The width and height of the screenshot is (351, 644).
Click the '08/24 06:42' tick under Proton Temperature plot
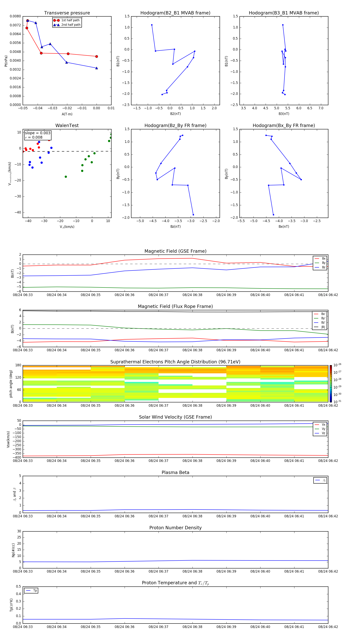328,627
